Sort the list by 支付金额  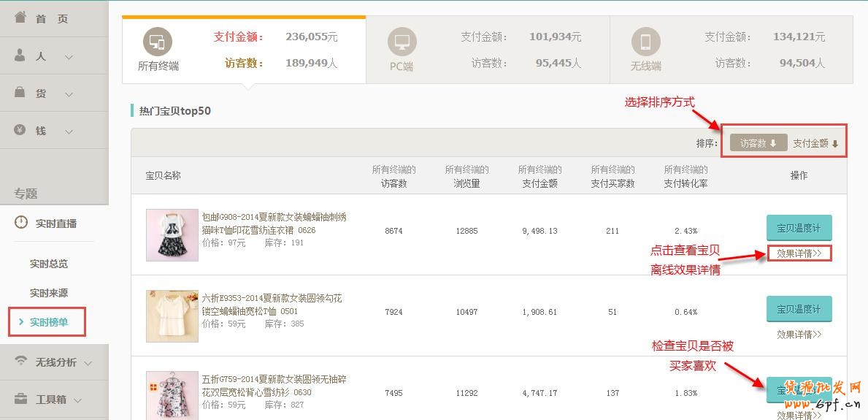[815, 143]
